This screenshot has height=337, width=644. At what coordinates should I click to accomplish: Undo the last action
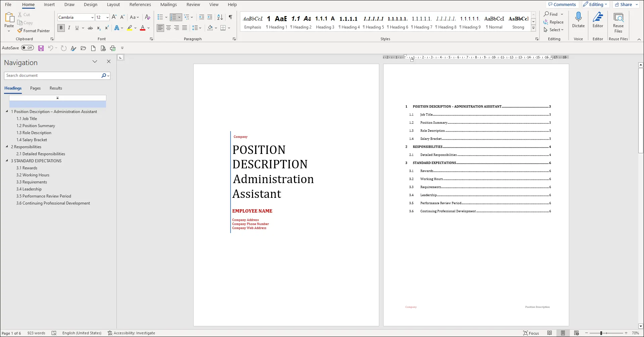coord(50,48)
